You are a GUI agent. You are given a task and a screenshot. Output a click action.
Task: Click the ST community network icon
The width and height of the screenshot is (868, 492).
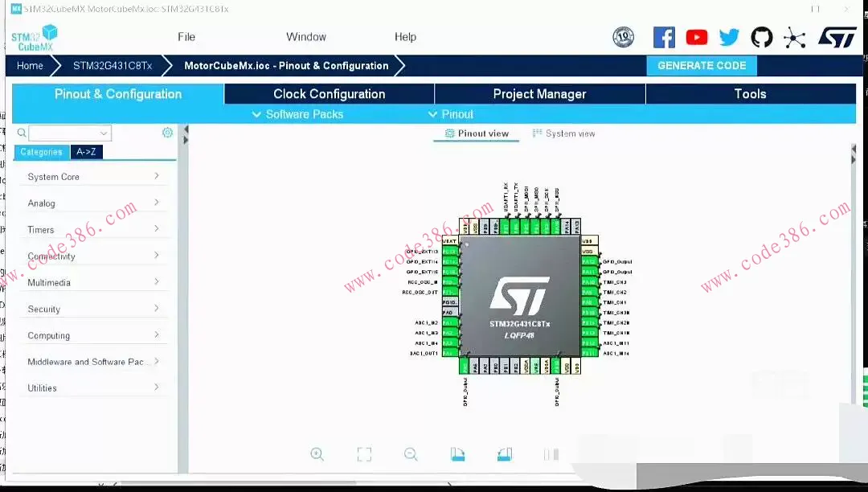coord(794,38)
